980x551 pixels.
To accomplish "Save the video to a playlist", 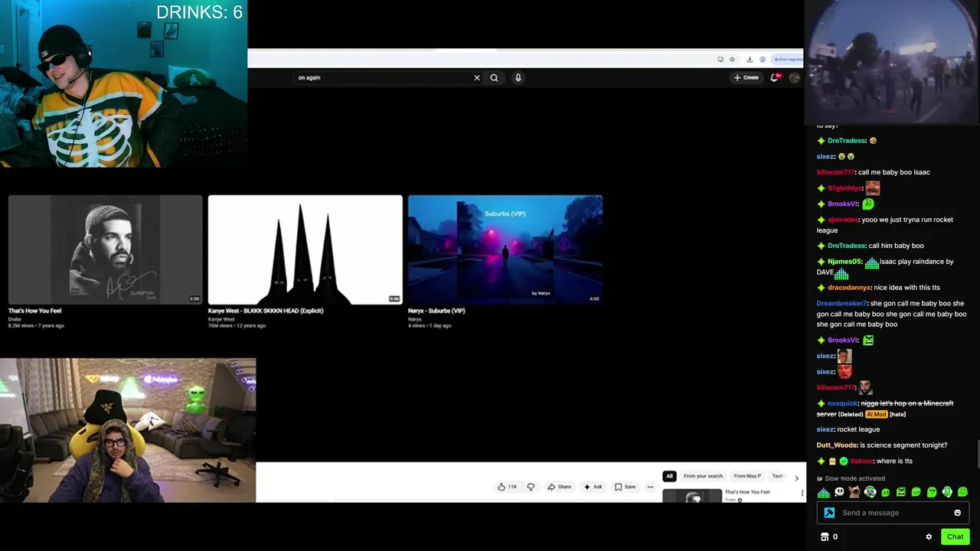I will [625, 487].
